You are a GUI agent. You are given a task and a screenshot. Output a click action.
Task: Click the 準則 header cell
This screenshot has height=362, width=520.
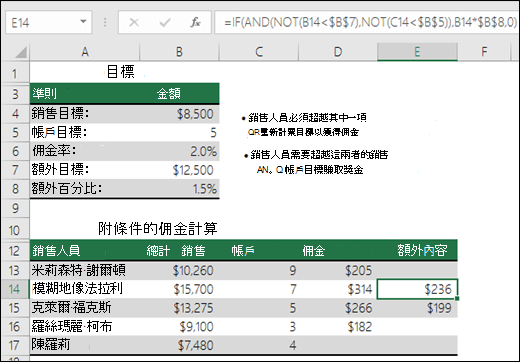coord(85,94)
